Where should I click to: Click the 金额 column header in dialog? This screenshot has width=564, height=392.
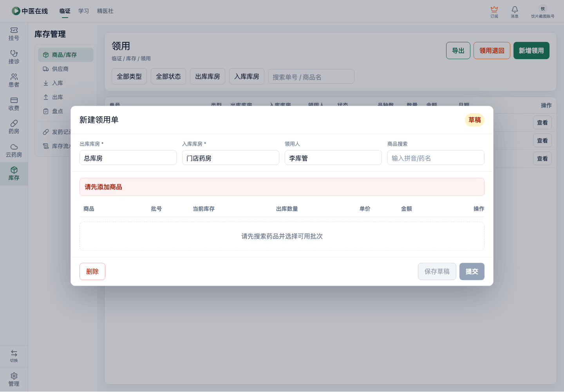(x=407, y=209)
